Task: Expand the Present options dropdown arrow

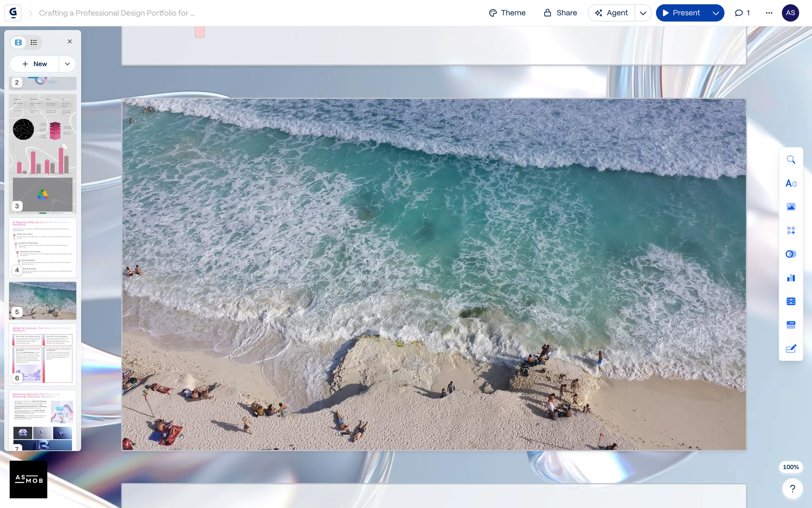Action: 716,13
